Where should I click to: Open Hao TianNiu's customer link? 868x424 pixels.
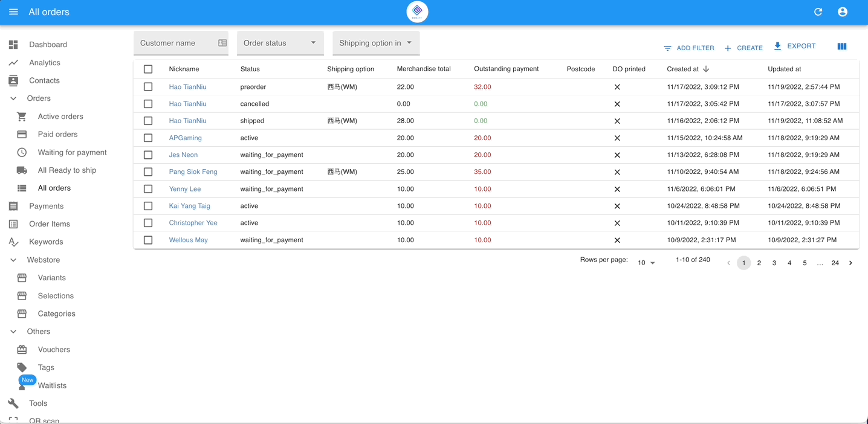coord(187,86)
